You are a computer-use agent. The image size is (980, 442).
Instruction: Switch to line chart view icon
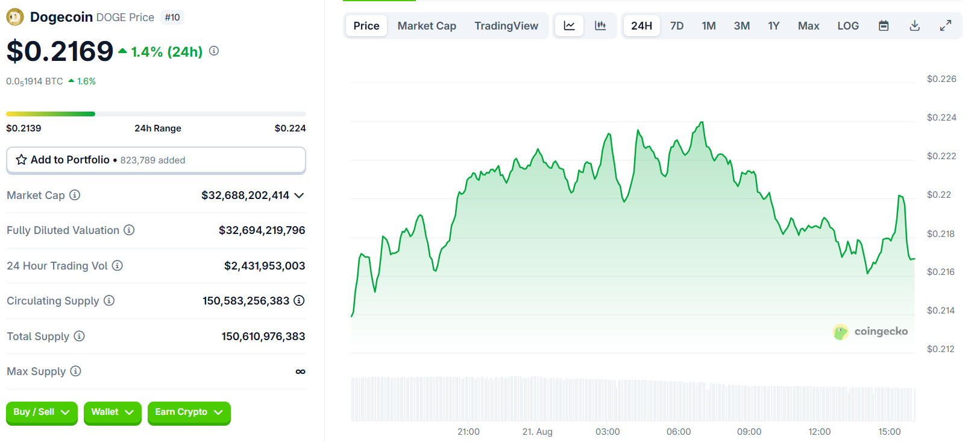[569, 26]
